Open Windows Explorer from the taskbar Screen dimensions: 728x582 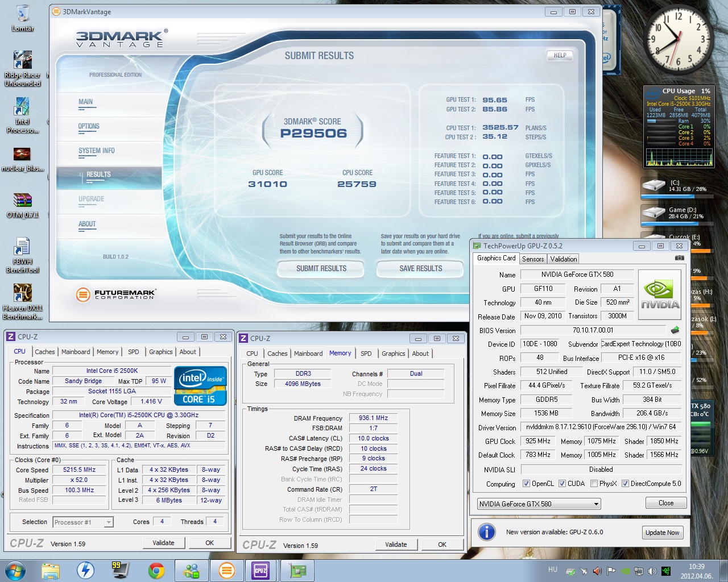coord(51,570)
